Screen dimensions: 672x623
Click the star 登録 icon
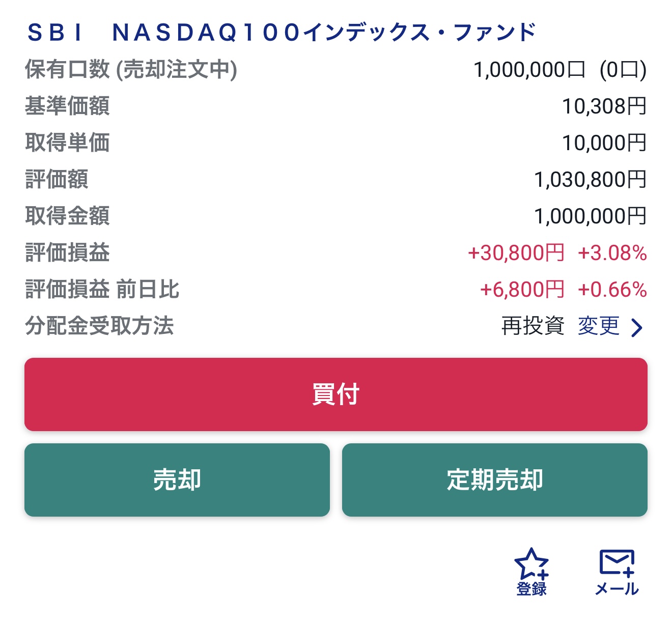tap(532, 564)
